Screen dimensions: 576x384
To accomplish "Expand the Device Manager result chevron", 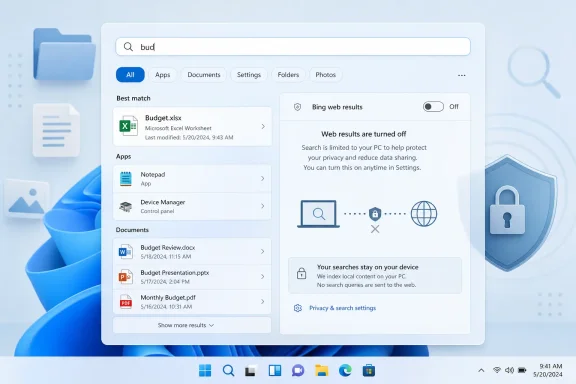I will (263, 206).
